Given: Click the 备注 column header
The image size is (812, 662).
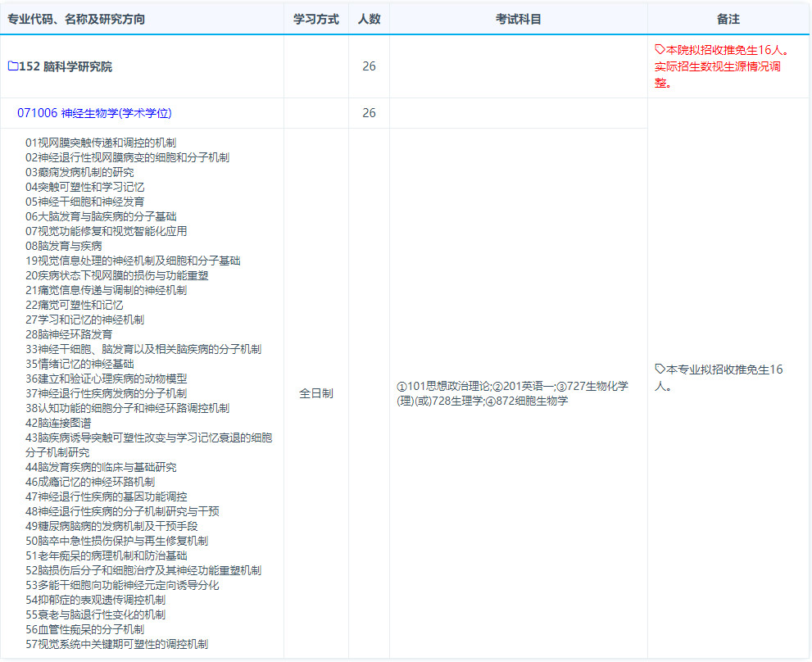Looking at the screenshot, I should 728,19.
